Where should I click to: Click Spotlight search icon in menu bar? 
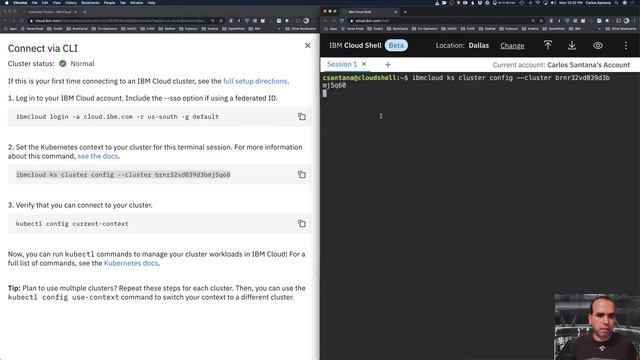click(x=616, y=2)
